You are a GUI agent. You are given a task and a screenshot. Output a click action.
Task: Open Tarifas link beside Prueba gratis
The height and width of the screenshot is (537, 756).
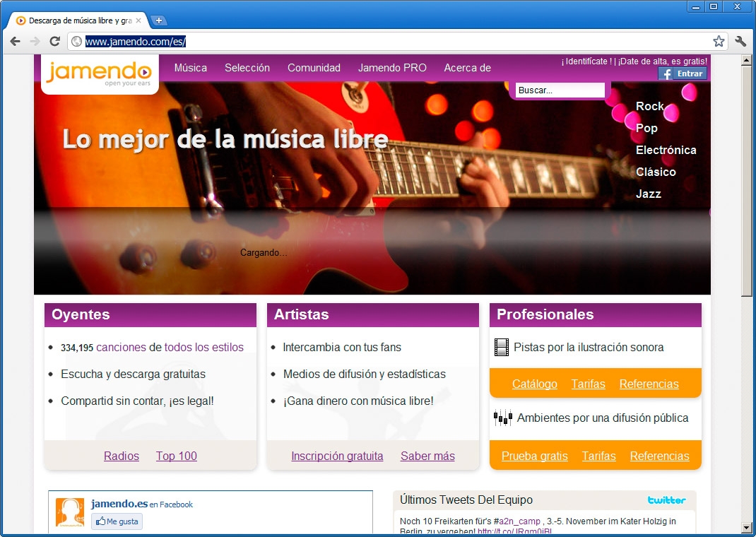pos(599,456)
